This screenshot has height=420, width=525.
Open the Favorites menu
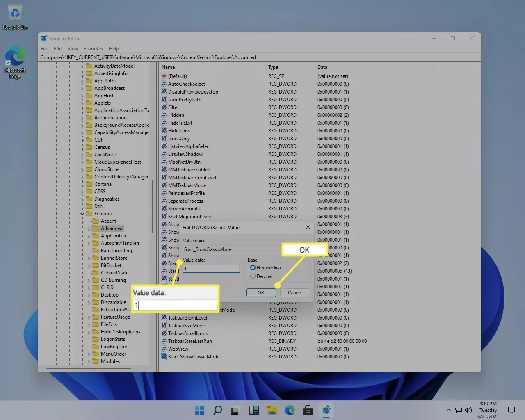click(x=93, y=48)
